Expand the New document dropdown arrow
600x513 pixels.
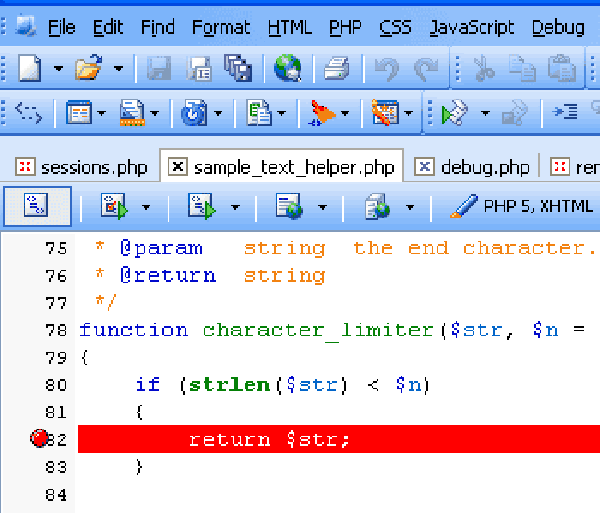click(x=58, y=68)
